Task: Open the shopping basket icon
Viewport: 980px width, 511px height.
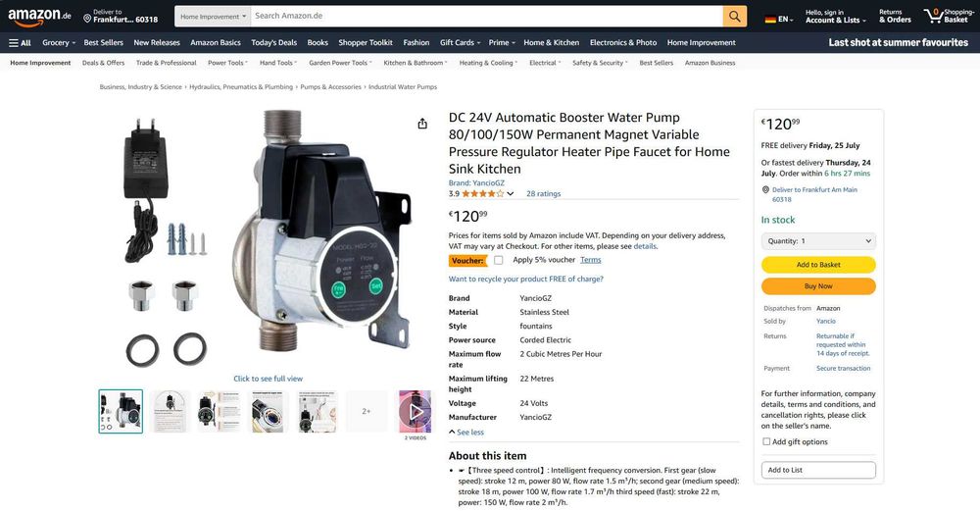Action: pyautogui.click(x=933, y=16)
